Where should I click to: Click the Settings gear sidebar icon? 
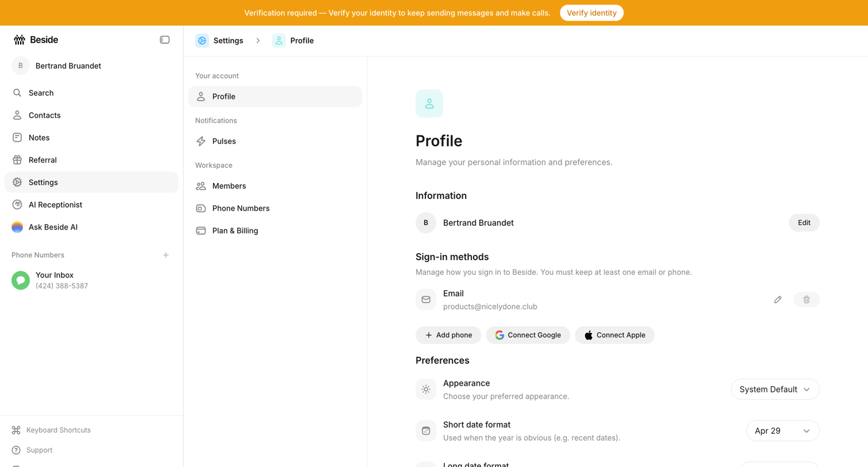(x=17, y=182)
